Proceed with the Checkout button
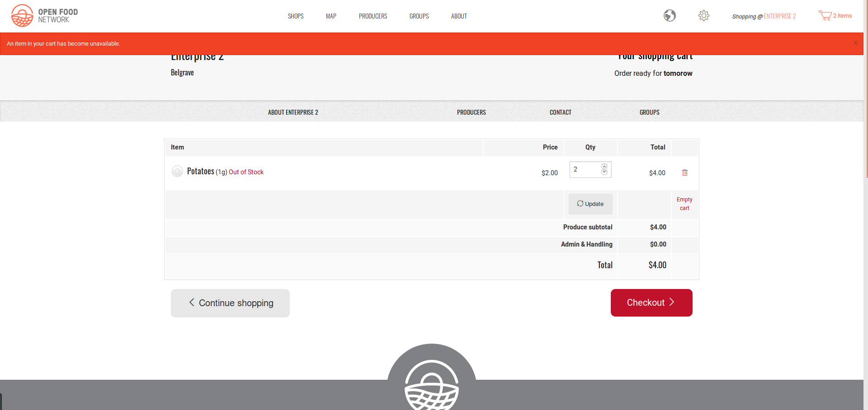The height and width of the screenshot is (410, 868). [x=651, y=303]
